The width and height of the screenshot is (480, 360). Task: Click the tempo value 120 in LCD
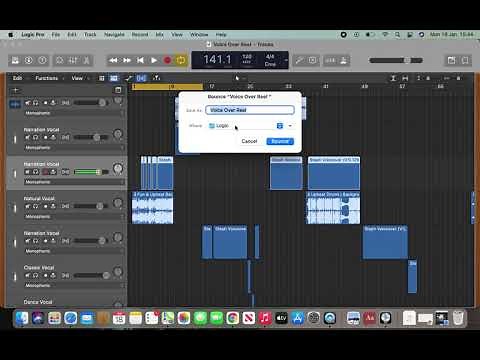(247, 56)
